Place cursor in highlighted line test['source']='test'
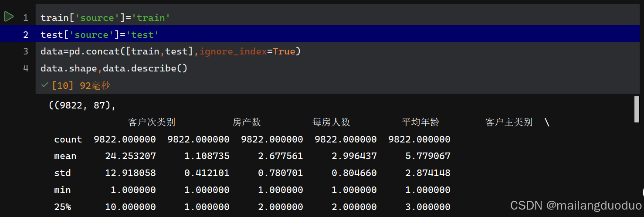This screenshot has width=644, height=217. pyautogui.click(x=100, y=35)
